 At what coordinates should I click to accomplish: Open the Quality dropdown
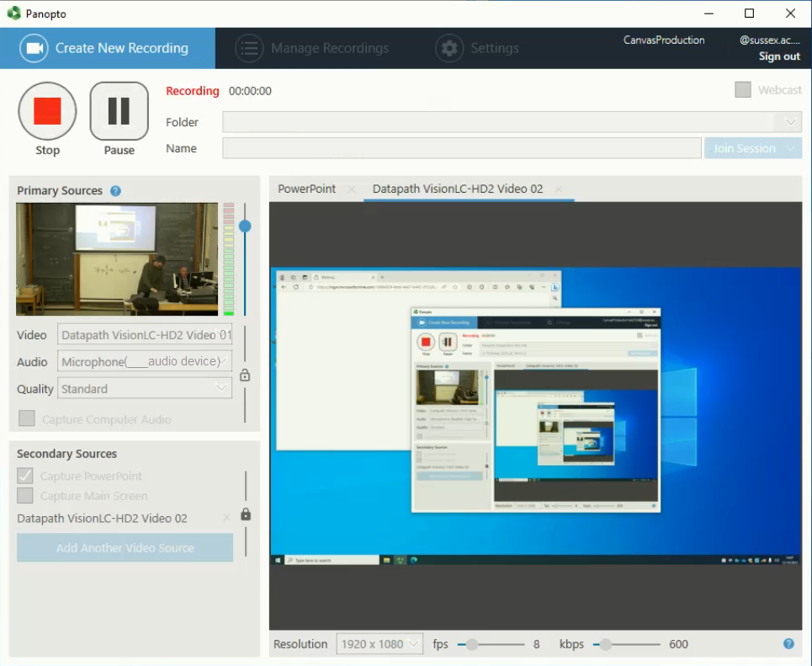pyautogui.click(x=145, y=388)
